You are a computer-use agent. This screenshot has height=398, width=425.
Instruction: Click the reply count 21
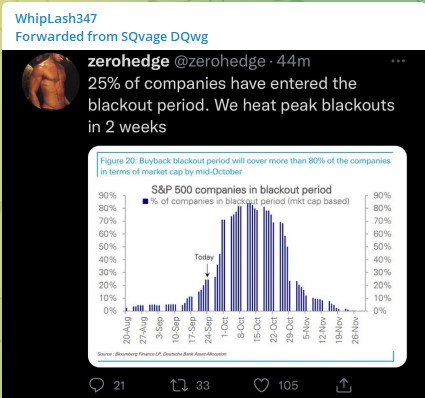click(x=119, y=386)
